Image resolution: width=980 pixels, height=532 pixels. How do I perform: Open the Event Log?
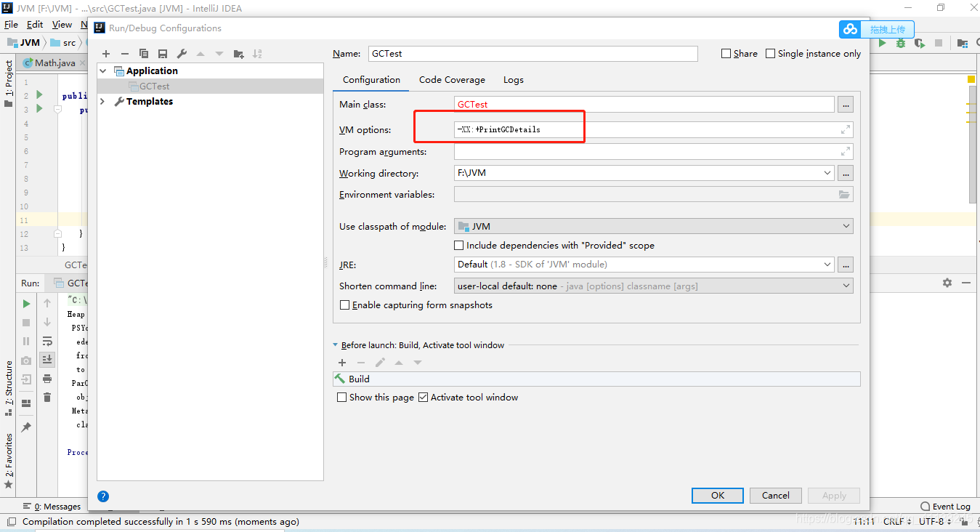coord(945,507)
